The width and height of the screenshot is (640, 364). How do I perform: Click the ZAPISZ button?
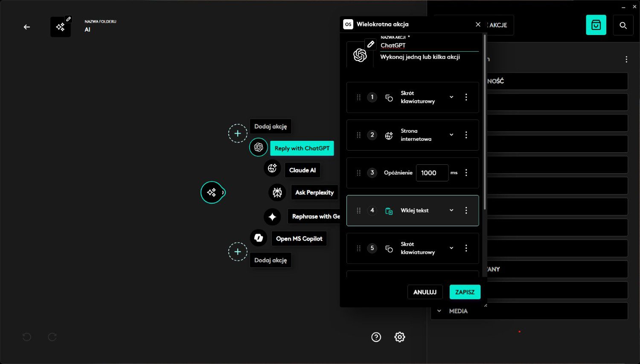(x=465, y=292)
